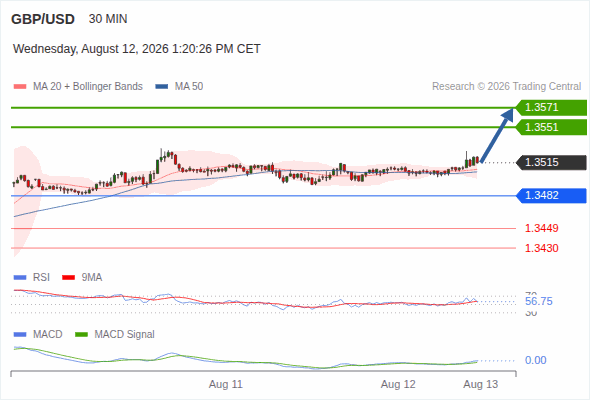Click the pink MA 20 legend swatch
This screenshot has height=400, width=590.
click(20, 87)
